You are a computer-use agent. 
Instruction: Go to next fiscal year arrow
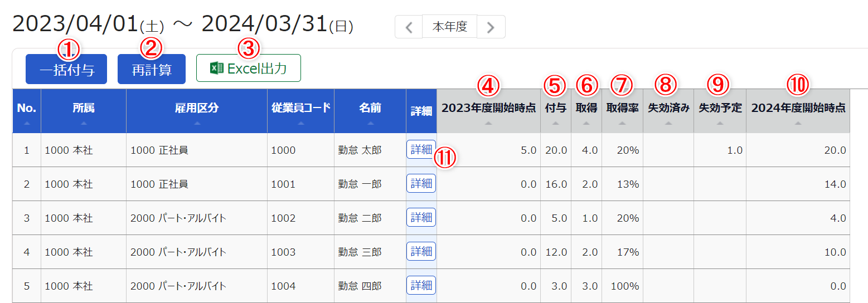491,27
